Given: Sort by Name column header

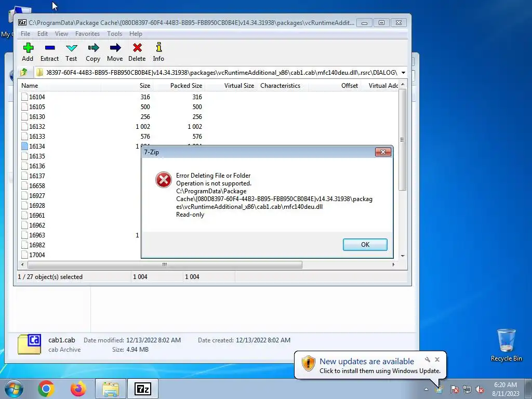Looking at the screenshot, I should (60, 86).
